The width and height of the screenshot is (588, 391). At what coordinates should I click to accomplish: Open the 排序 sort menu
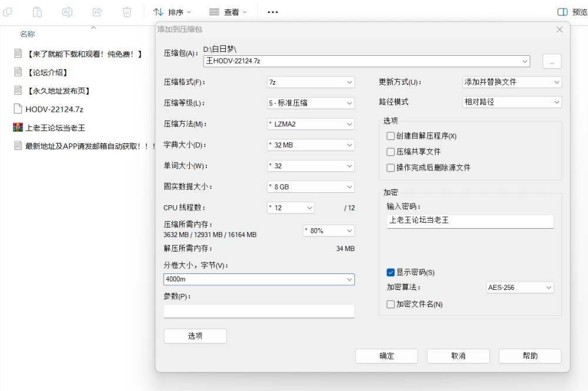click(172, 12)
